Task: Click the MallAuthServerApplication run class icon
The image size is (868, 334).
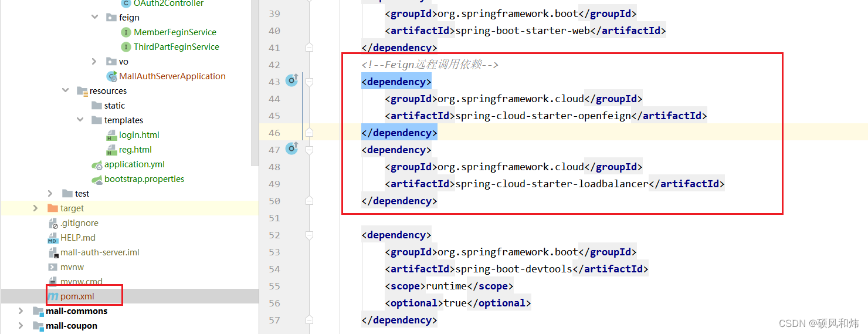Action: (x=111, y=76)
